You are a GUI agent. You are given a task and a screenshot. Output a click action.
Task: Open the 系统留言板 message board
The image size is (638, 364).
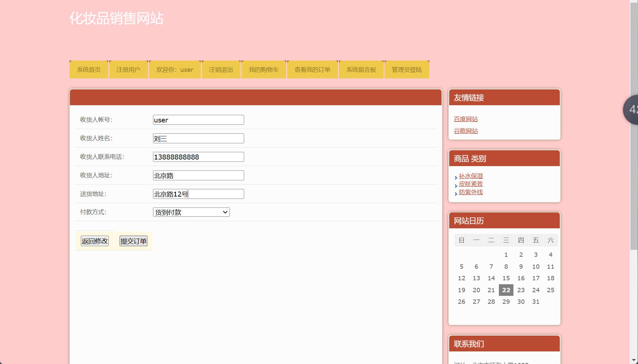[x=361, y=69]
